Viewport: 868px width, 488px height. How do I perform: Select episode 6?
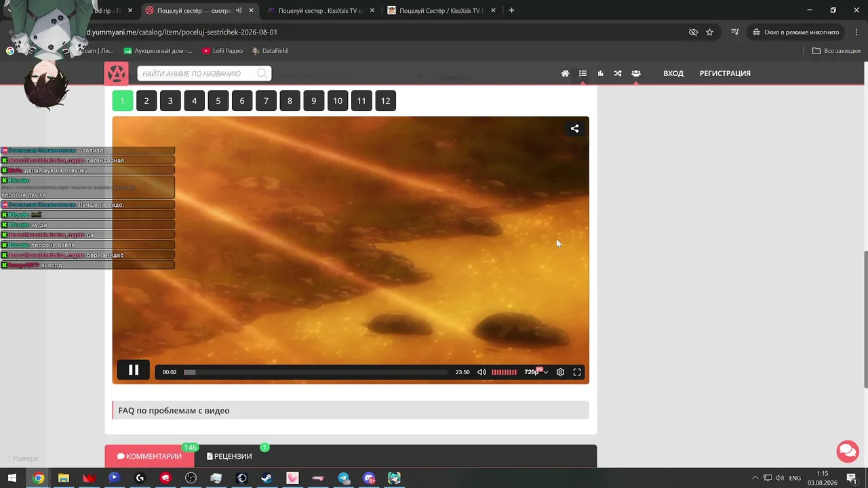tap(242, 101)
